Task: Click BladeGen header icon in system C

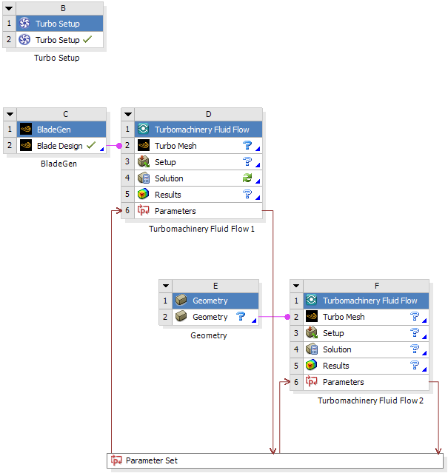Action: pyautogui.click(x=26, y=130)
